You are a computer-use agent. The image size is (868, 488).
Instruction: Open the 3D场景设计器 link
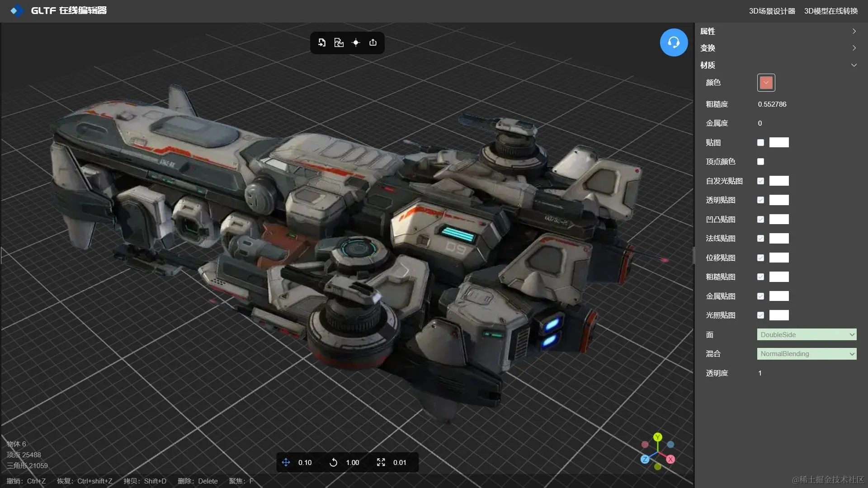[772, 11]
